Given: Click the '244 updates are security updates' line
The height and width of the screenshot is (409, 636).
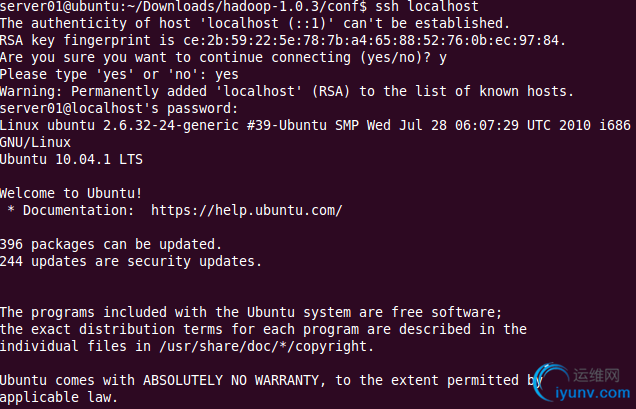Looking at the screenshot, I should [131, 261].
